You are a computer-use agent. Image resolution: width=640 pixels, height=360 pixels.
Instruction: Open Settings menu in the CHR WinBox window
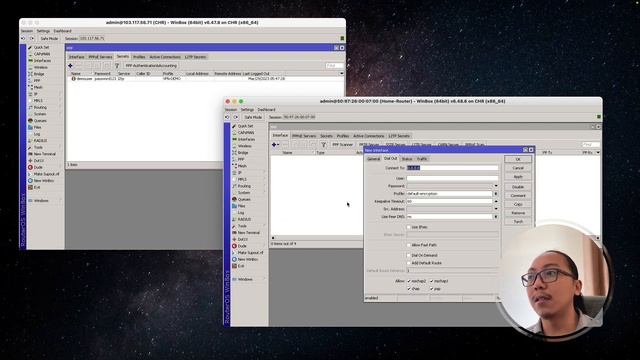pos(43,31)
